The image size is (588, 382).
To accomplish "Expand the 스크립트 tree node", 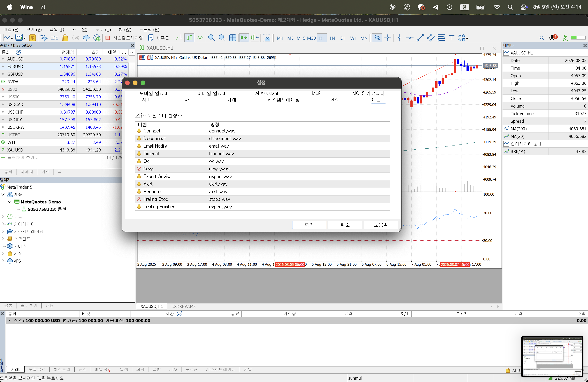I will (3, 239).
